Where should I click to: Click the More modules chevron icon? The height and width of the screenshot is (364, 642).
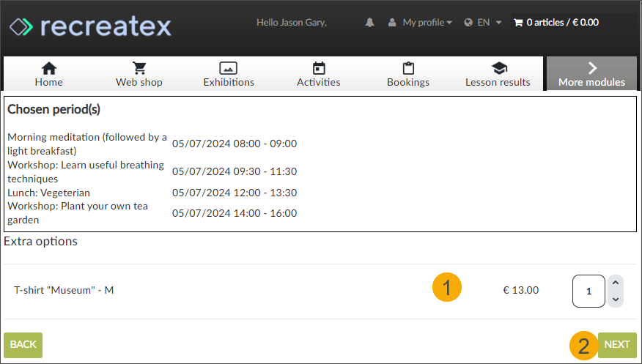pos(592,68)
